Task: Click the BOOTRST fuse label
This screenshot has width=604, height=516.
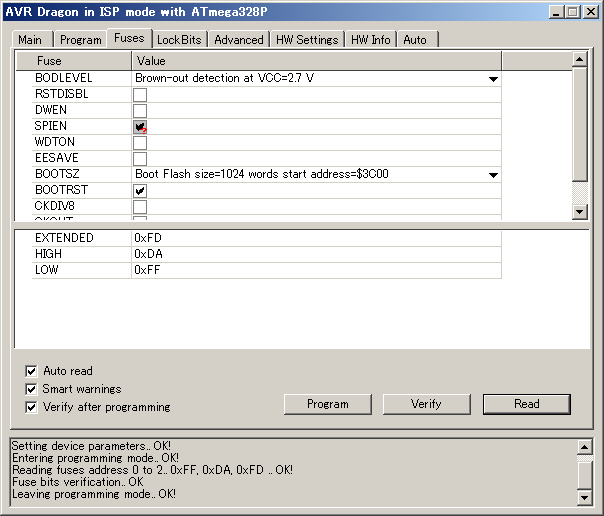Action: 62,190
